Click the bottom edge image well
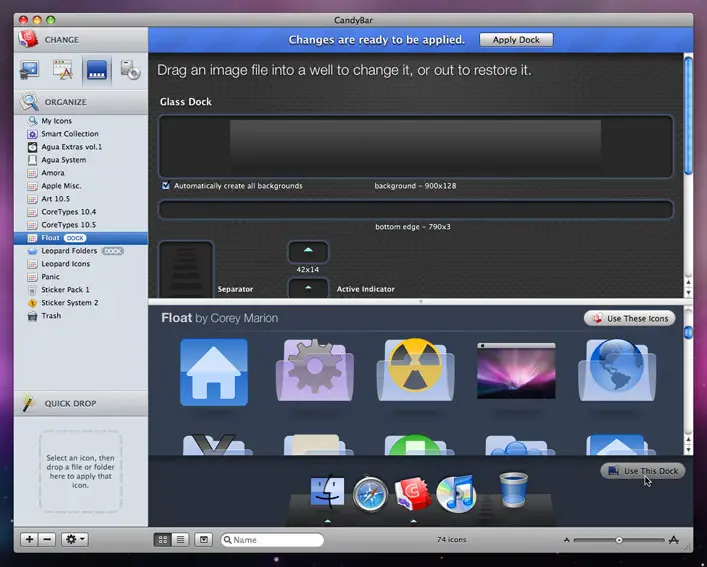This screenshot has width=707, height=567. (x=415, y=210)
